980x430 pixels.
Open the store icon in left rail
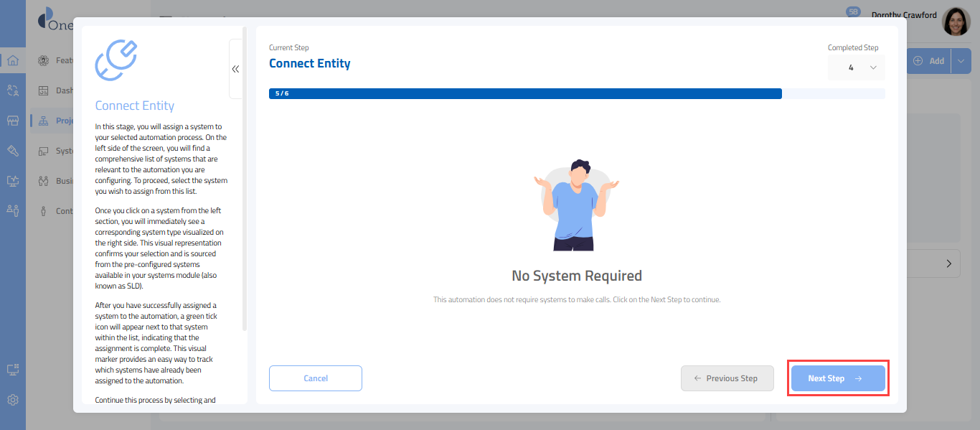(x=13, y=121)
